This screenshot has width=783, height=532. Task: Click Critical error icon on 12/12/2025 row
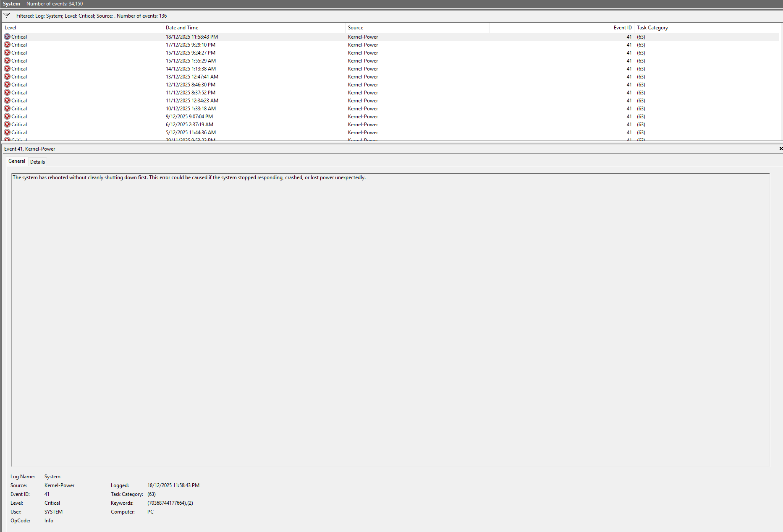coord(7,84)
